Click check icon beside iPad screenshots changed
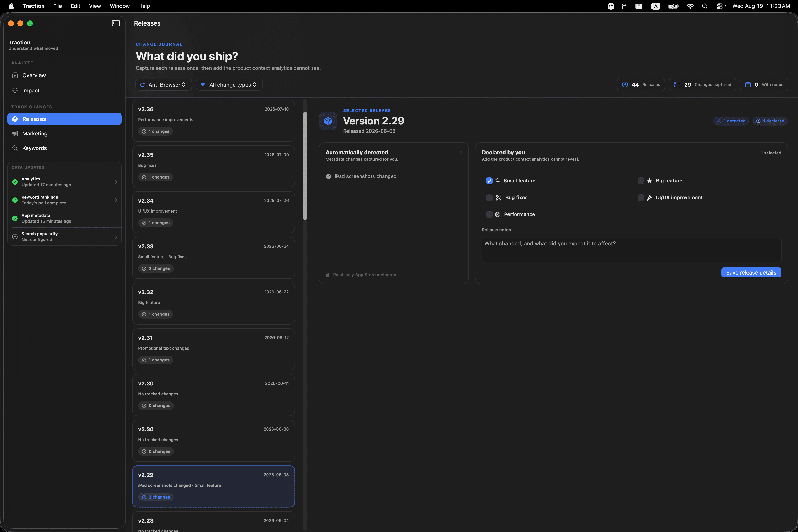The image size is (798, 532). (328, 176)
